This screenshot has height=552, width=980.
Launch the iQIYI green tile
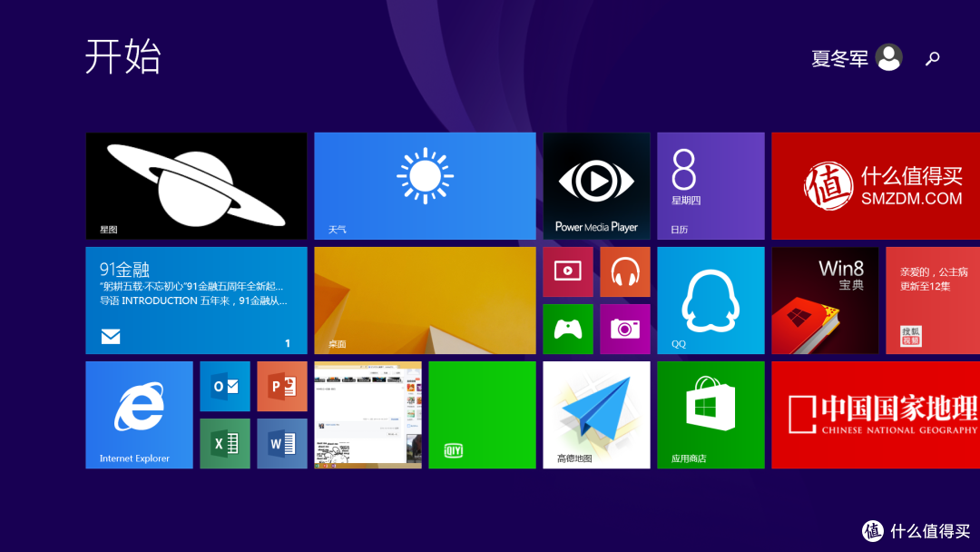pyautogui.click(x=482, y=415)
